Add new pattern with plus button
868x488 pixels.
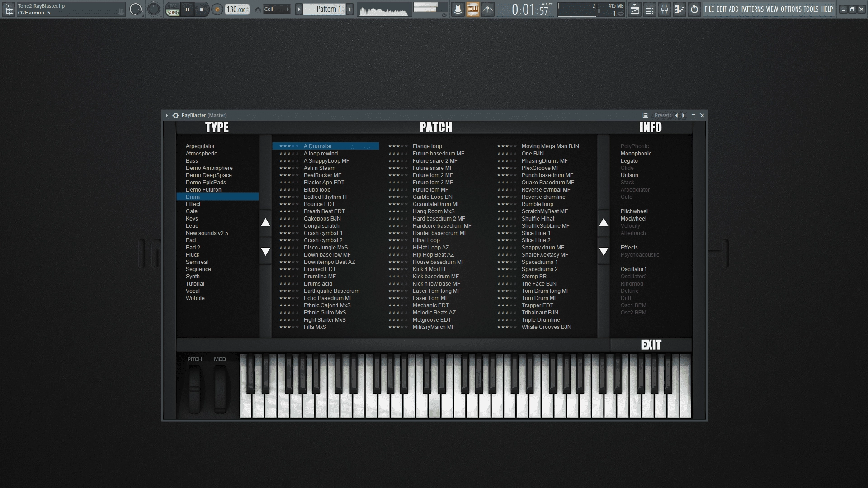click(x=349, y=9)
